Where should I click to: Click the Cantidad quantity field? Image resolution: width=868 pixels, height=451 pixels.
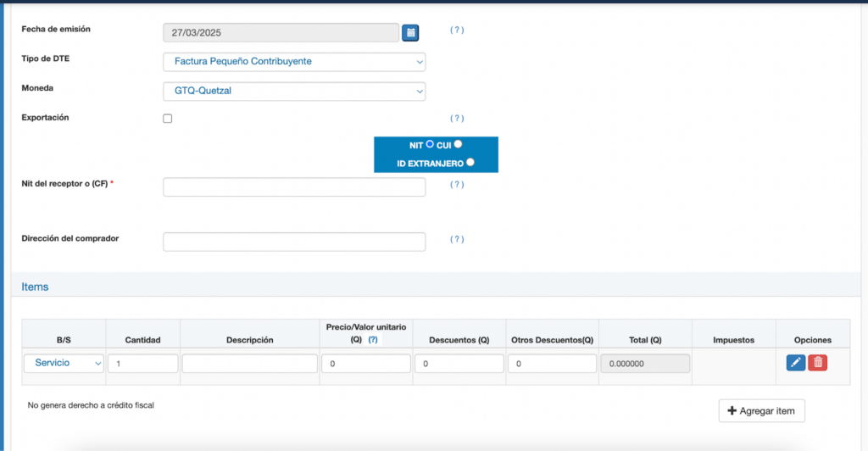142,364
